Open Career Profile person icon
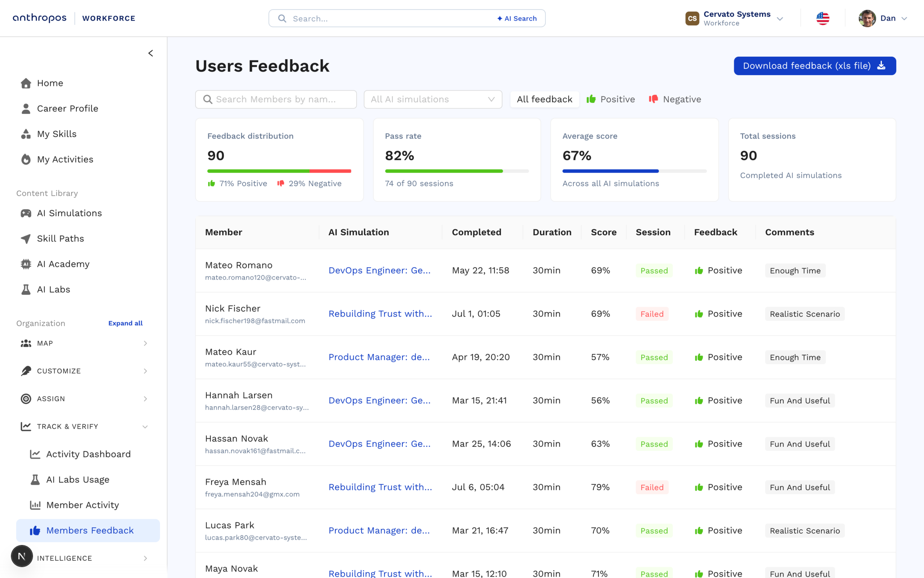 (x=26, y=109)
